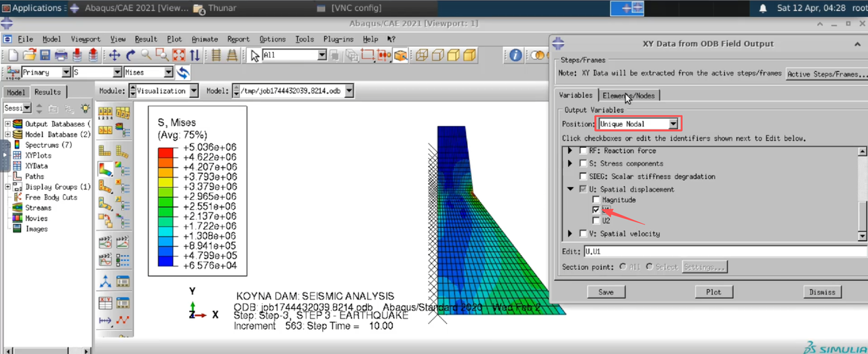
Task: Click the selection arrow cursor icon
Action: coord(255,56)
